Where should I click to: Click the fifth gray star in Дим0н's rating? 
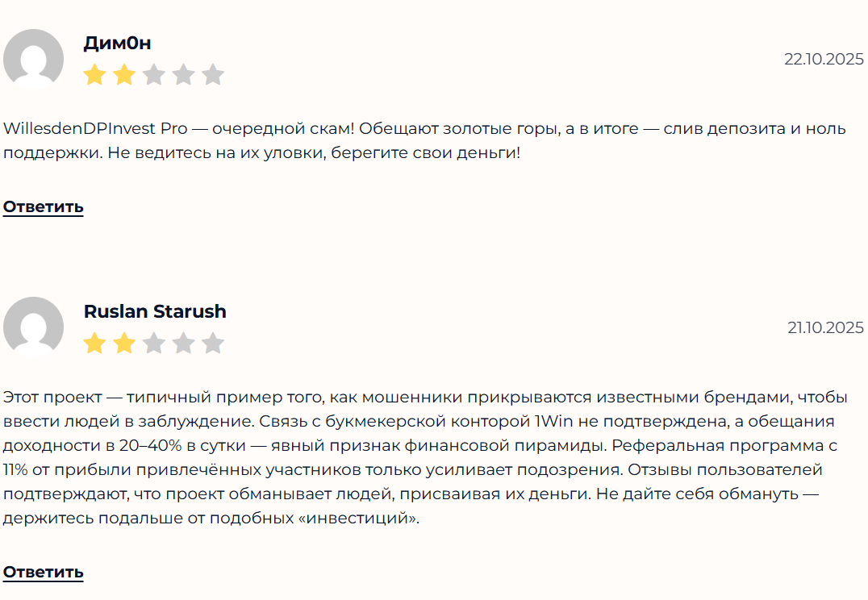pos(214,75)
